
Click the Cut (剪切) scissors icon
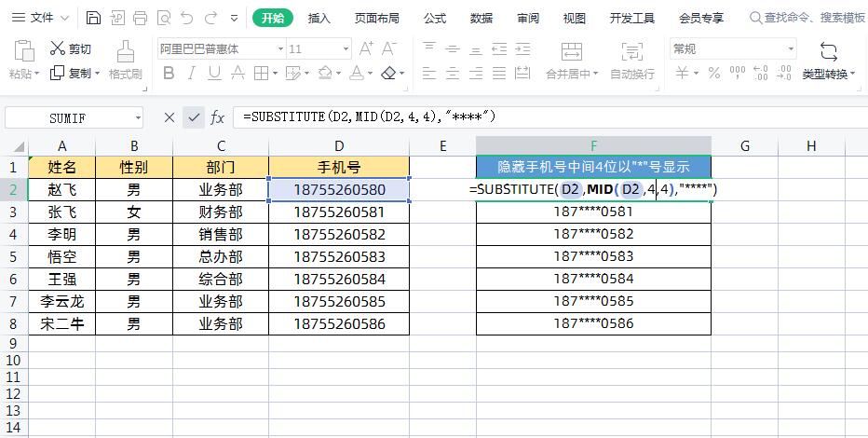58,48
